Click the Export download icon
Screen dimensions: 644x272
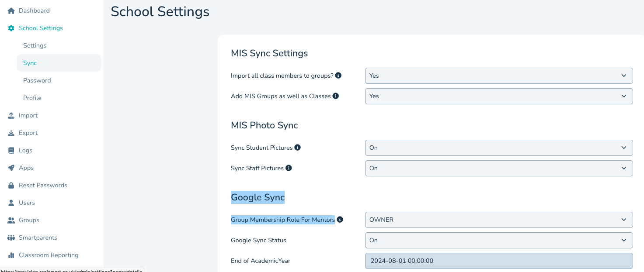(x=11, y=133)
